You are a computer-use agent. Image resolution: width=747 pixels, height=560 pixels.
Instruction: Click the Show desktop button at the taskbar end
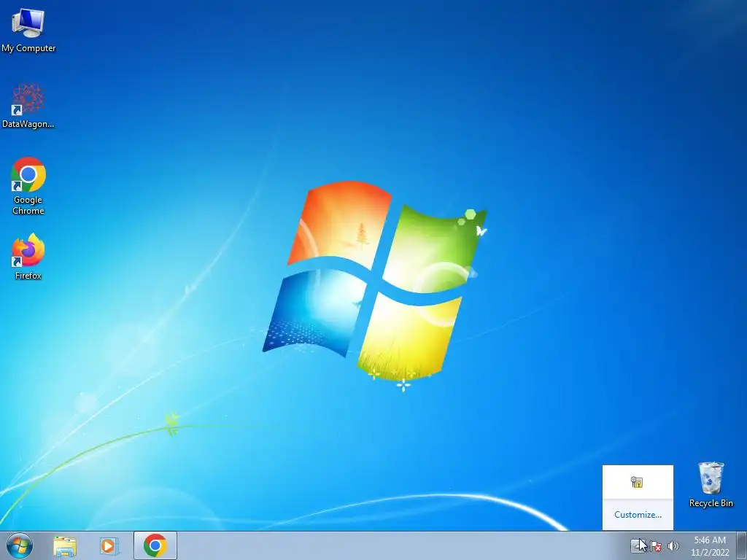(742, 545)
